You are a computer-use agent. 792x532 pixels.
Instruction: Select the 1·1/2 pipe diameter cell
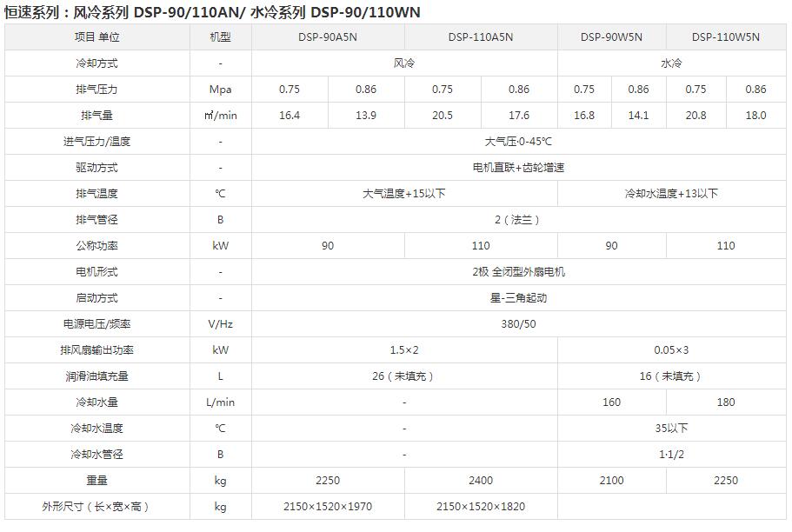point(671,455)
